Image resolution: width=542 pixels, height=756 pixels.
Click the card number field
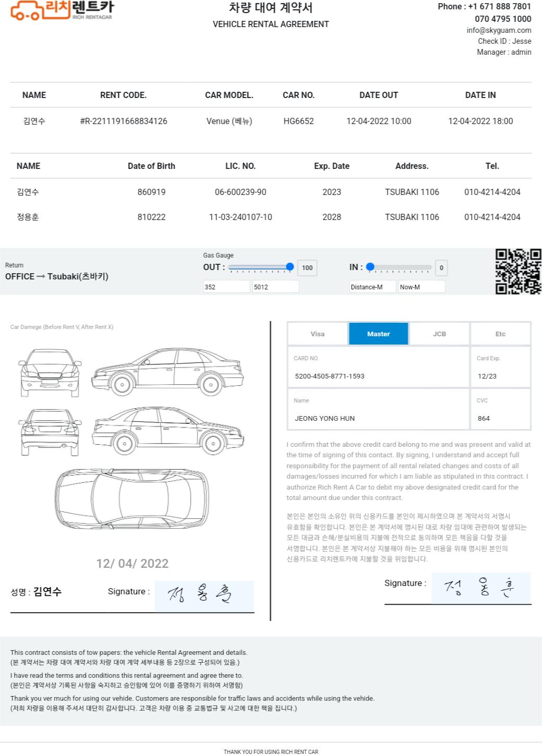click(378, 376)
